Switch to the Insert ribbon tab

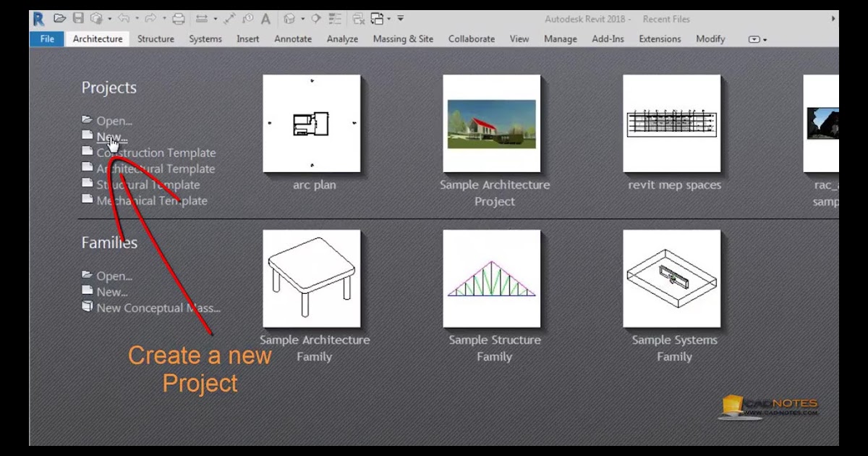click(248, 39)
